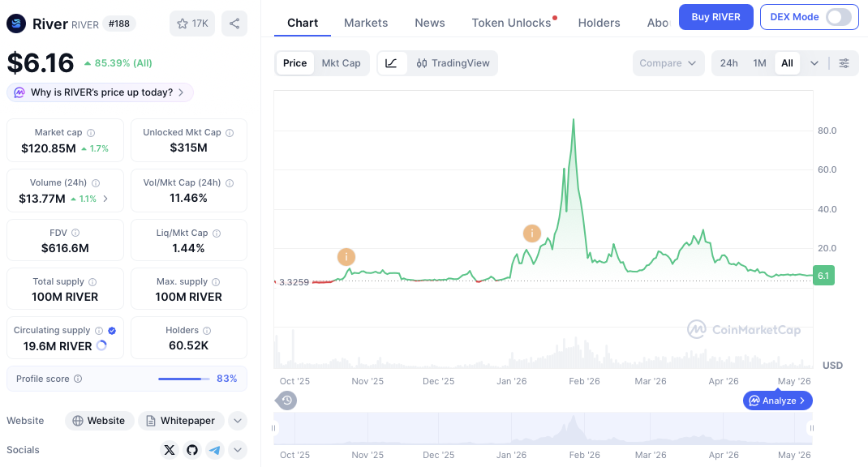Open the Whitepaper link
Screen dimensions: 868x467
(x=181, y=421)
